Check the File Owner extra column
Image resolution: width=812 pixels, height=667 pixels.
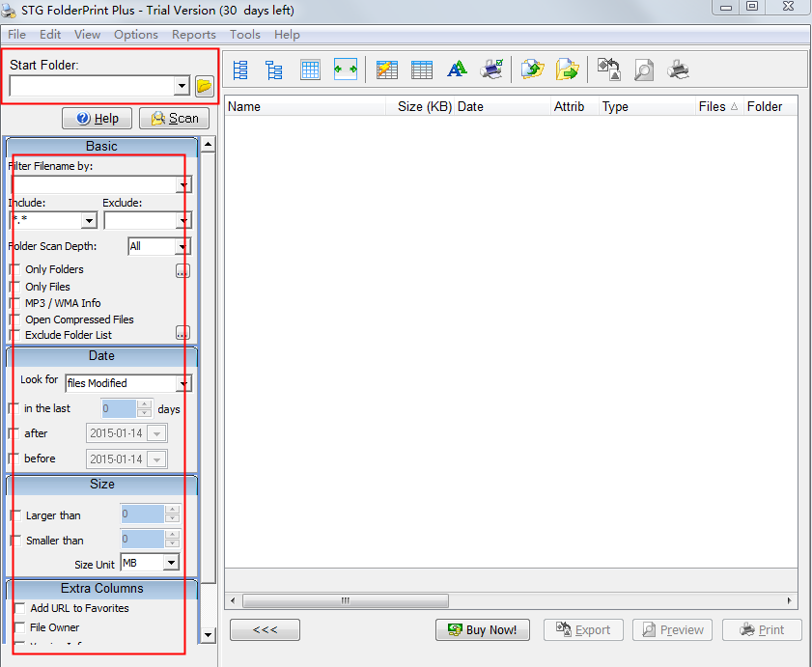pyautogui.click(x=19, y=627)
